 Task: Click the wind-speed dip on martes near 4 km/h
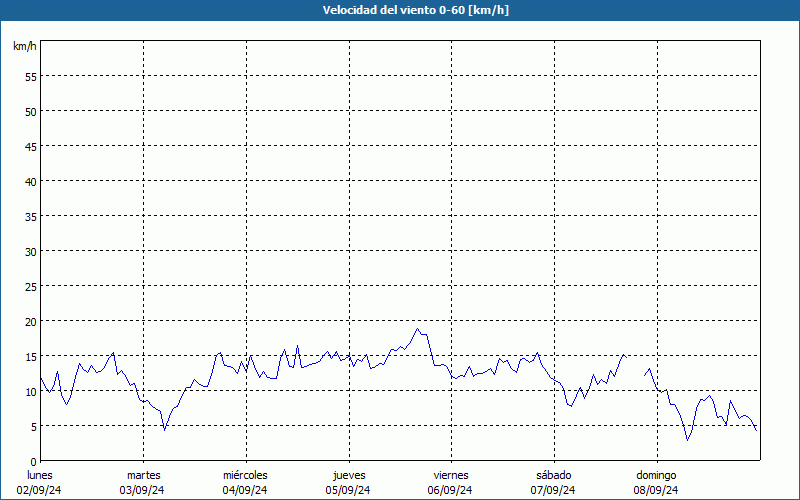point(164,430)
